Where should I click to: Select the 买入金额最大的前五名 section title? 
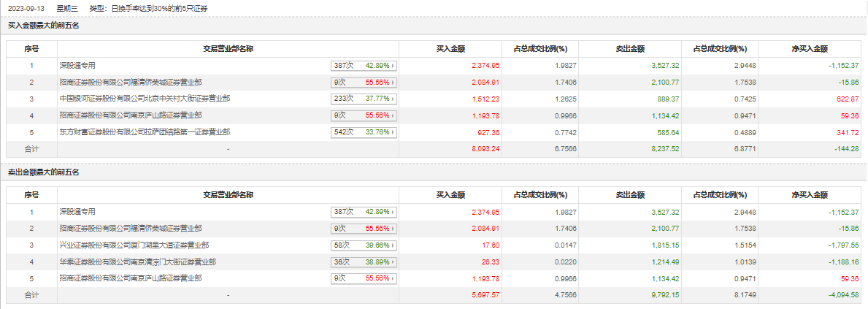coord(43,26)
